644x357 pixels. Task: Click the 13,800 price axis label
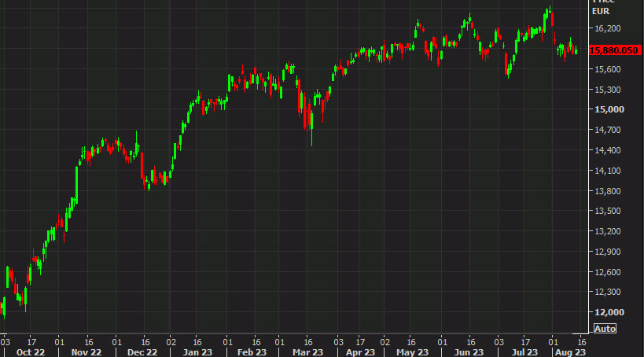click(608, 191)
